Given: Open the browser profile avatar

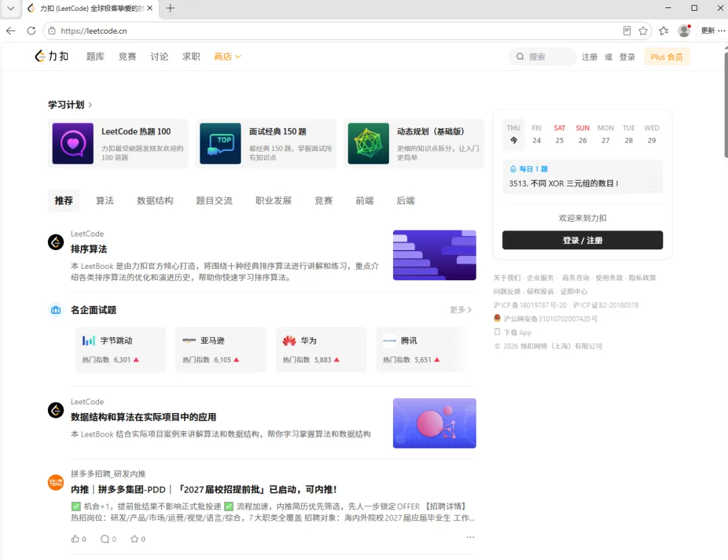Looking at the screenshot, I should pos(684,30).
